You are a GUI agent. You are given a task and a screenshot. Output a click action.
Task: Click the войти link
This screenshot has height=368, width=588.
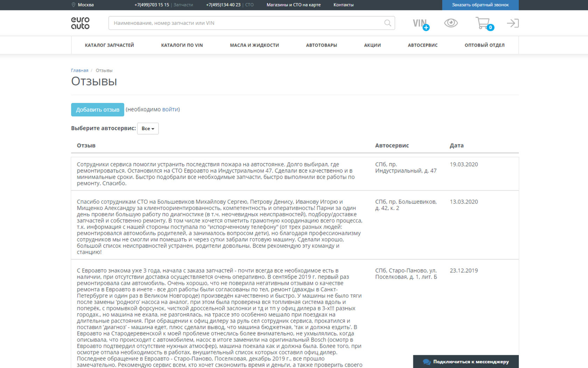click(170, 109)
